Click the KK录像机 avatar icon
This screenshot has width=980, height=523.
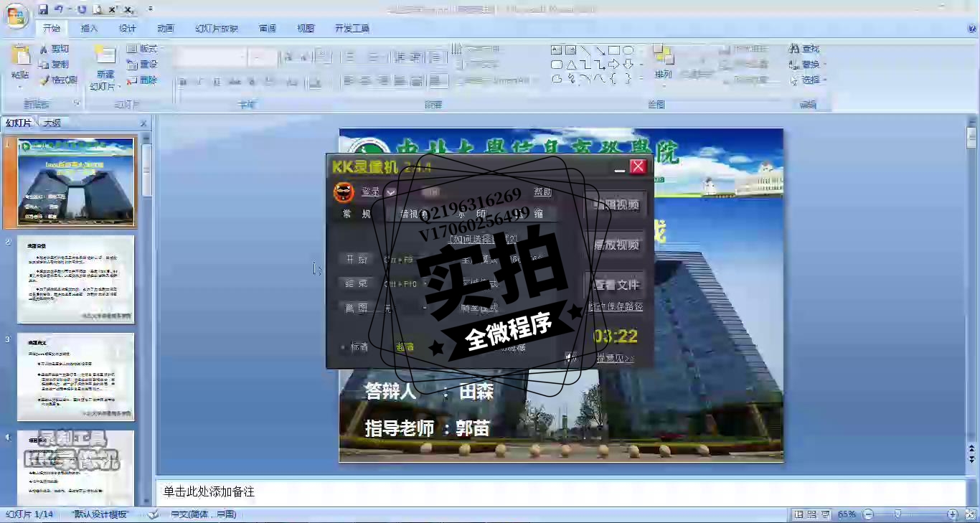(344, 192)
